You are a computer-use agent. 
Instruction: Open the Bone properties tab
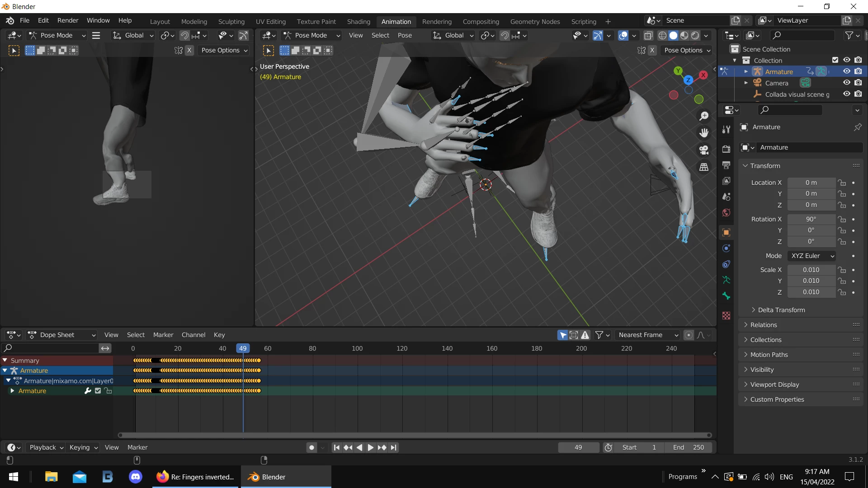pos(726,296)
